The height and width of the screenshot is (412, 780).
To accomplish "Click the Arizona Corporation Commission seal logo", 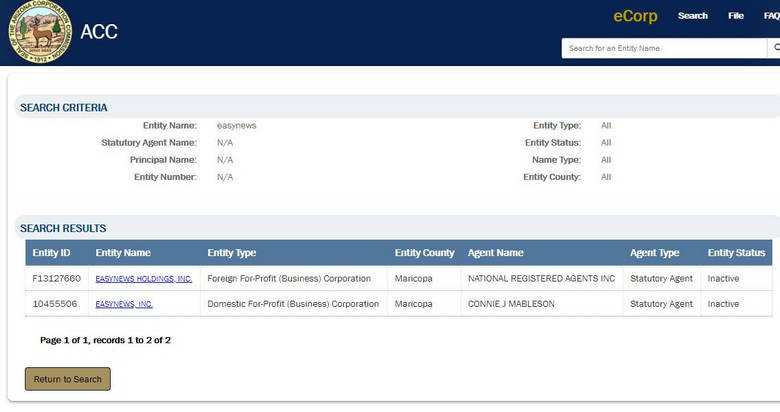I will pos(40,31).
